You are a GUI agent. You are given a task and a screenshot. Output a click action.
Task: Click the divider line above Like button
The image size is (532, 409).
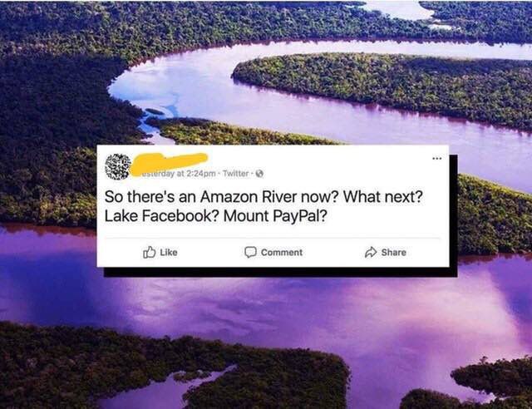click(x=273, y=238)
